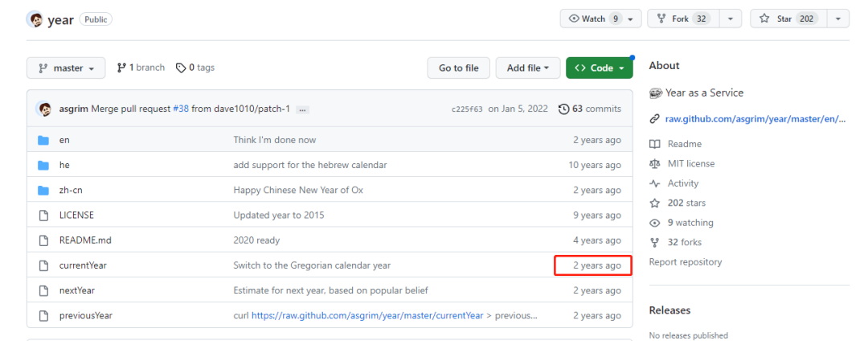View the 32 forks link
Screen dimensions: 868x341
click(686, 242)
